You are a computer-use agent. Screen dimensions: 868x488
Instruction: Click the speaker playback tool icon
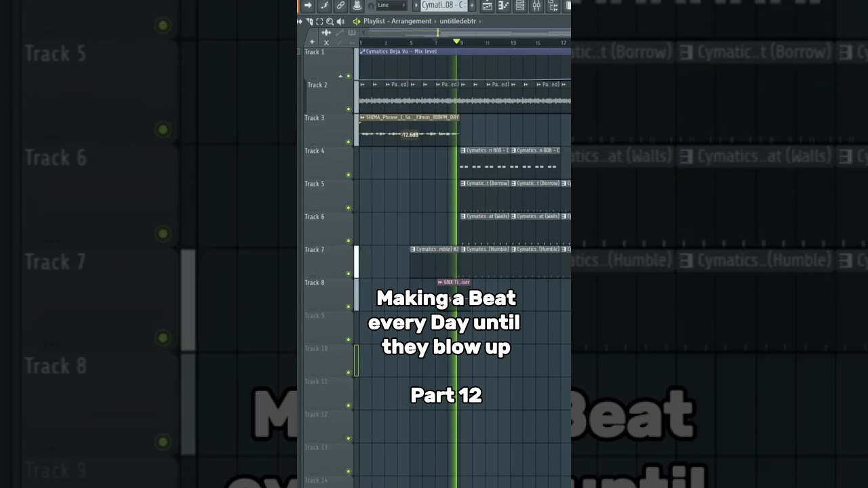coord(340,21)
